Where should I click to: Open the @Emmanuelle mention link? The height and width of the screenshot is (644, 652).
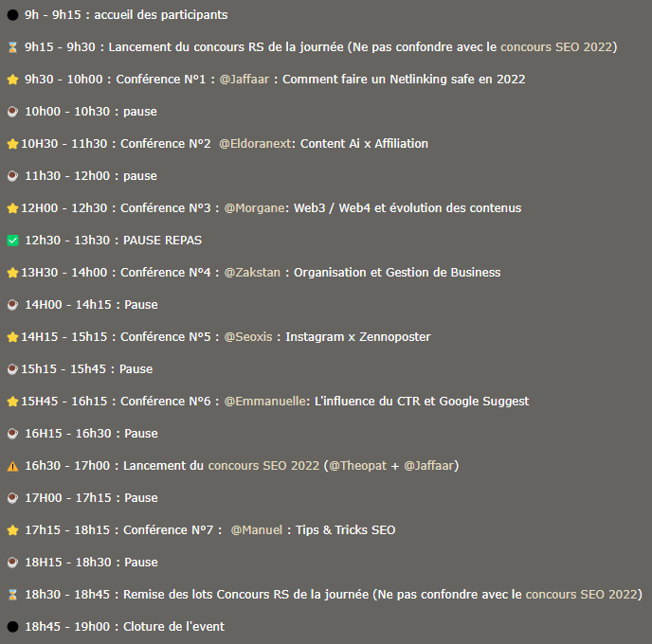(265, 402)
